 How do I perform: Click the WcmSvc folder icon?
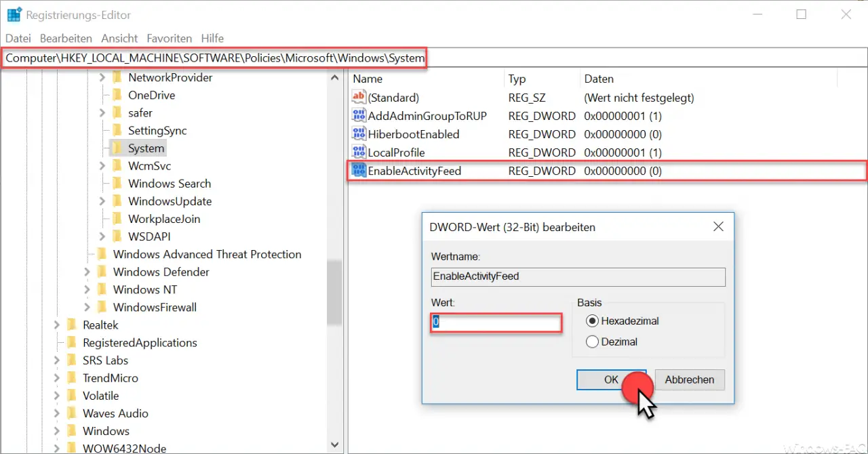coord(117,165)
